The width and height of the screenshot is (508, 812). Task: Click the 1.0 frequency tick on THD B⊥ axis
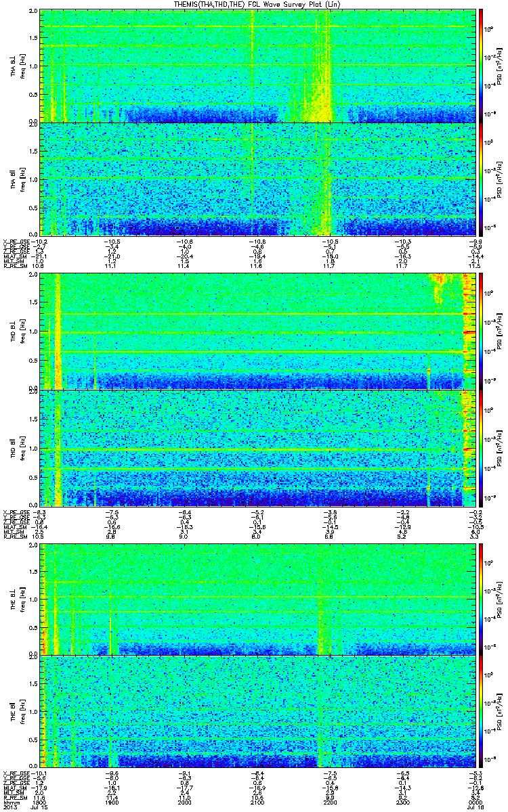34,332
